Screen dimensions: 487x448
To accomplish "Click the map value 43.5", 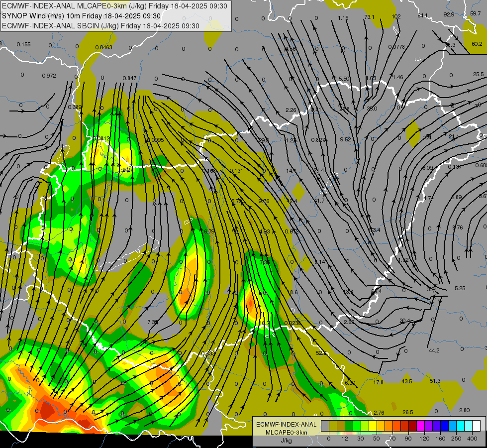I will click(407, 381).
